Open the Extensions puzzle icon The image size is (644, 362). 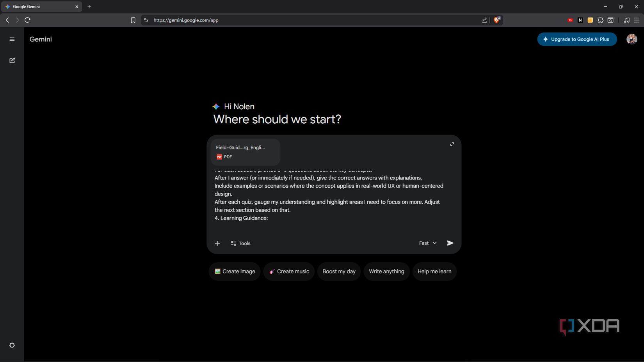pos(600,20)
